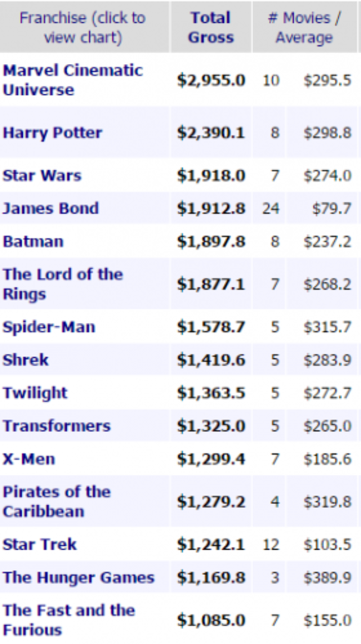Select the Star Trek franchise link
Screen dimensions: 361x644
[39, 545]
